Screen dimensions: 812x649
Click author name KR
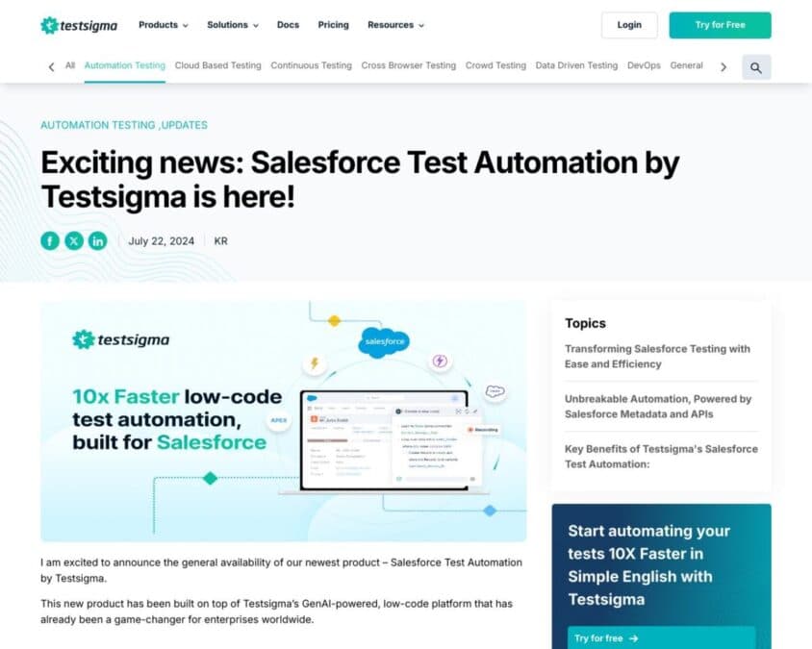point(220,241)
